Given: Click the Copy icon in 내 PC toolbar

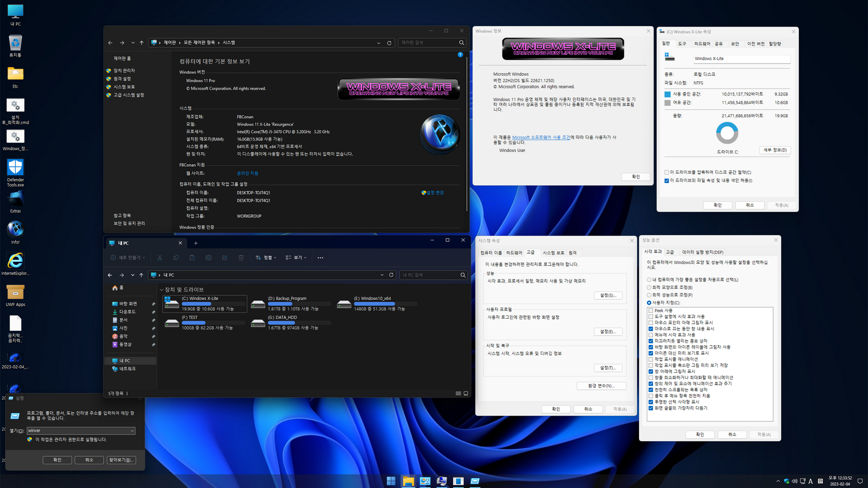Looking at the screenshot, I should pyautogui.click(x=176, y=258).
